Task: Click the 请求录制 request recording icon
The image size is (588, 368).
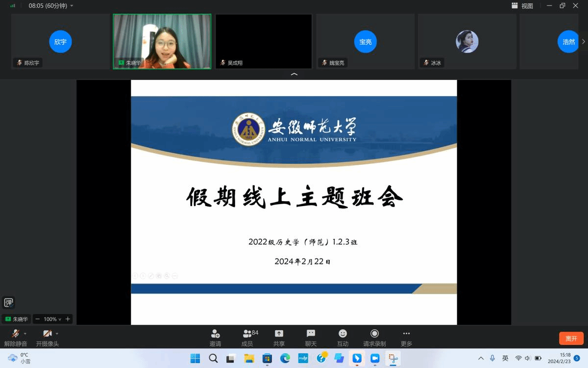Action: [x=374, y=334]
